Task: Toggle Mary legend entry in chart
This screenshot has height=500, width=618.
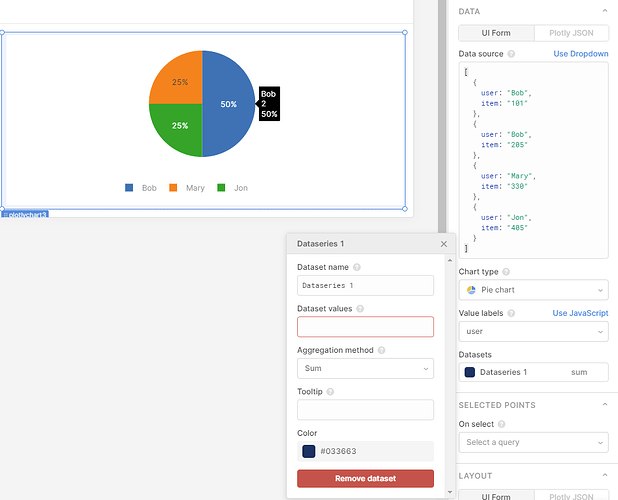Action: [x=187, y=188]
